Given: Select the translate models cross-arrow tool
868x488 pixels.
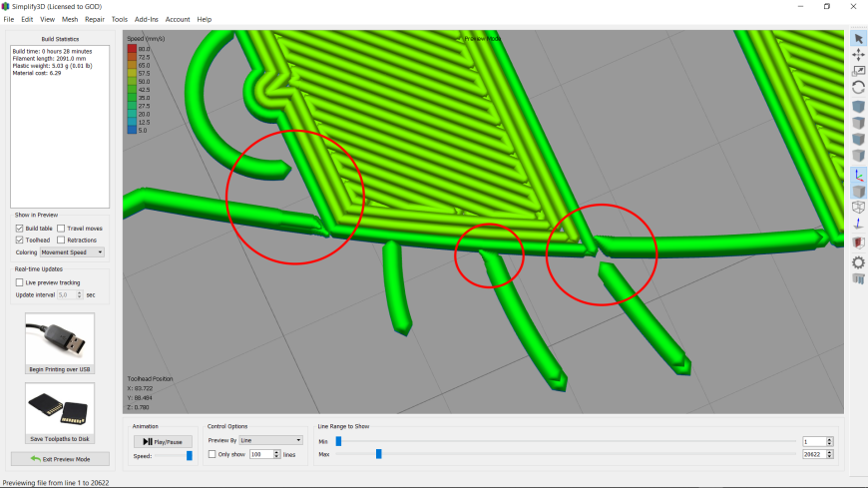Looking at the screenshot, I should point(859,55).
